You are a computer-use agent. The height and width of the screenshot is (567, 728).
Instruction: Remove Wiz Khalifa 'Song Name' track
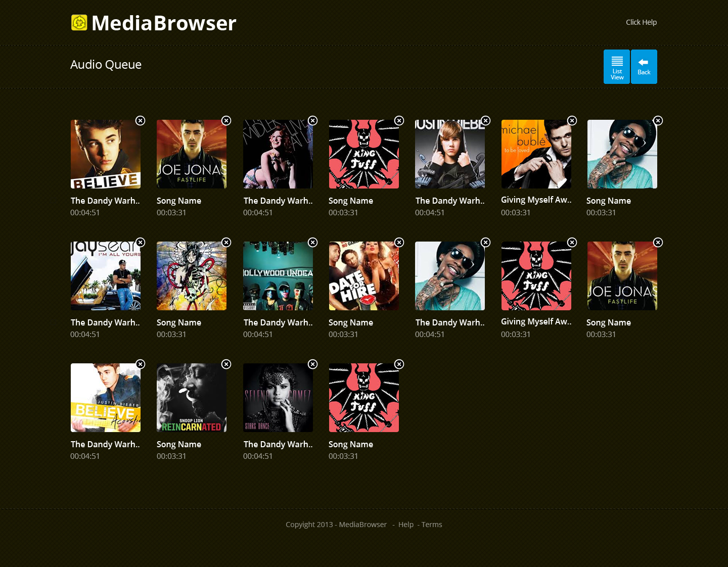(658, 120)
